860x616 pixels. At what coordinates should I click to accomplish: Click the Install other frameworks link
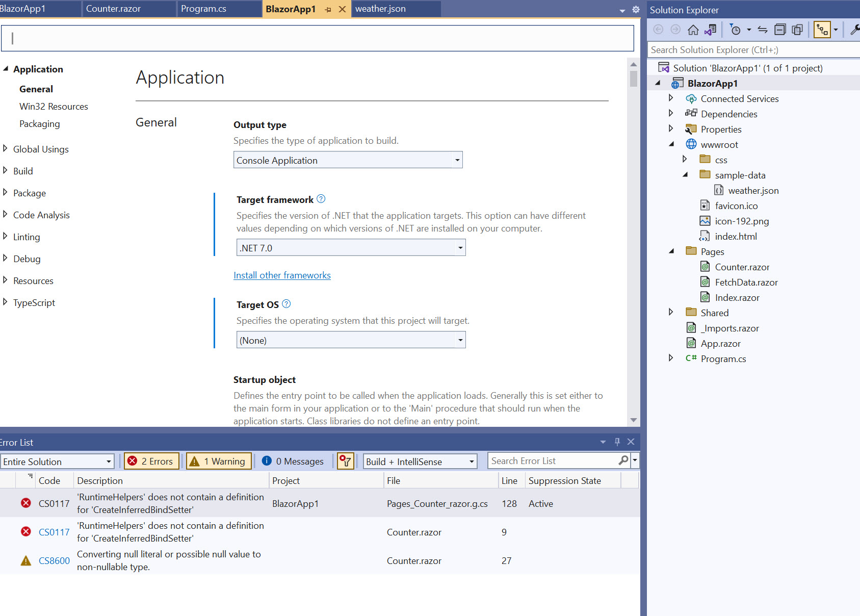point(282,275)
